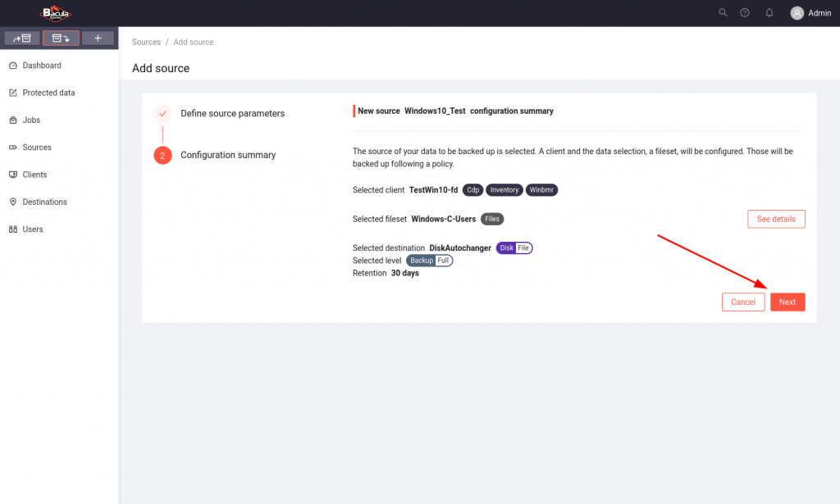Open the notifications bell
This screenshot has height=504, width=840.
(769, 13)
